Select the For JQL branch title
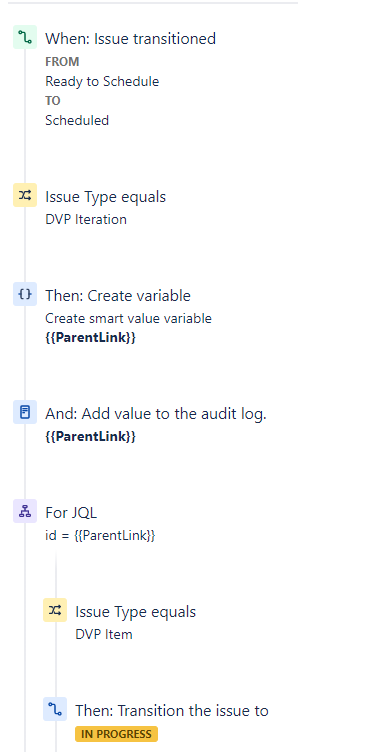 click(x=71, y=513)
